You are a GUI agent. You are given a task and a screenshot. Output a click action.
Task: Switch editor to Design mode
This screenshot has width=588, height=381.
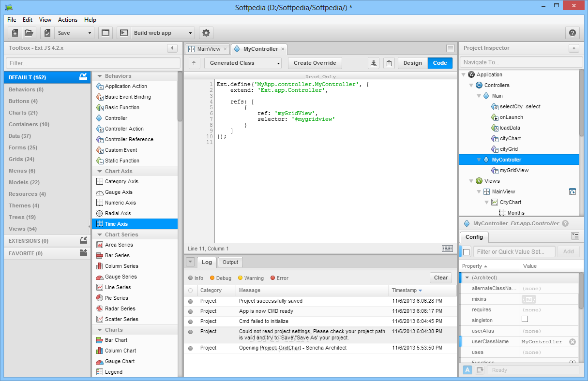pyautogui.click(x=413, y=63)
